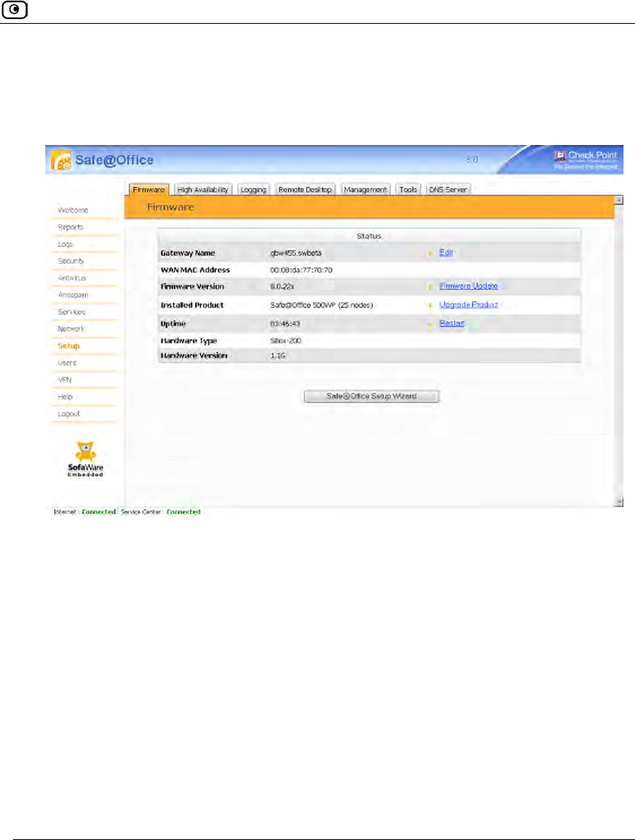Click the Gateway Name label
The height and width of the screenshot is (840, 635).
point(187,253)
